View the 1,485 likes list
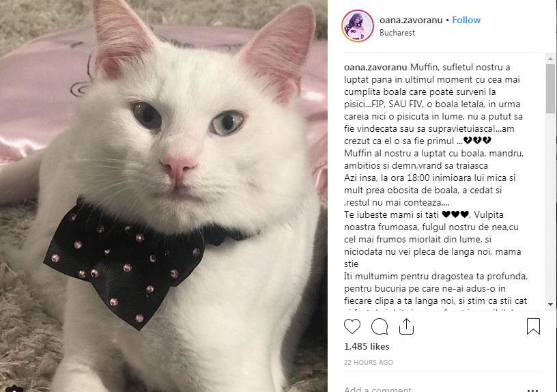This screenshot has width=557, height=392. pos(367,346)
